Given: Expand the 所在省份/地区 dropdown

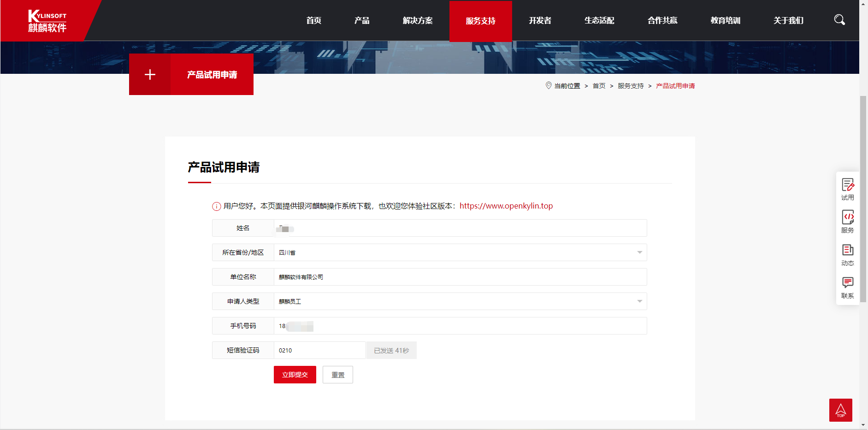Looking at the screenshot, I should click(639, 252).
